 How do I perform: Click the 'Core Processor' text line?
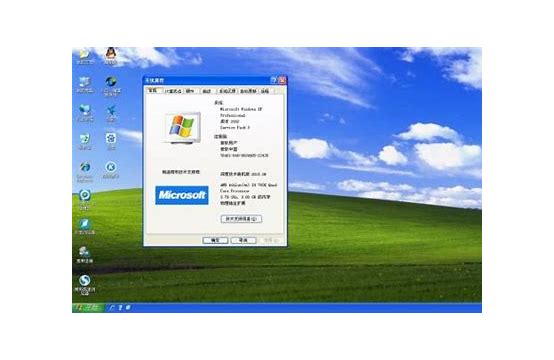pos(235,191)
